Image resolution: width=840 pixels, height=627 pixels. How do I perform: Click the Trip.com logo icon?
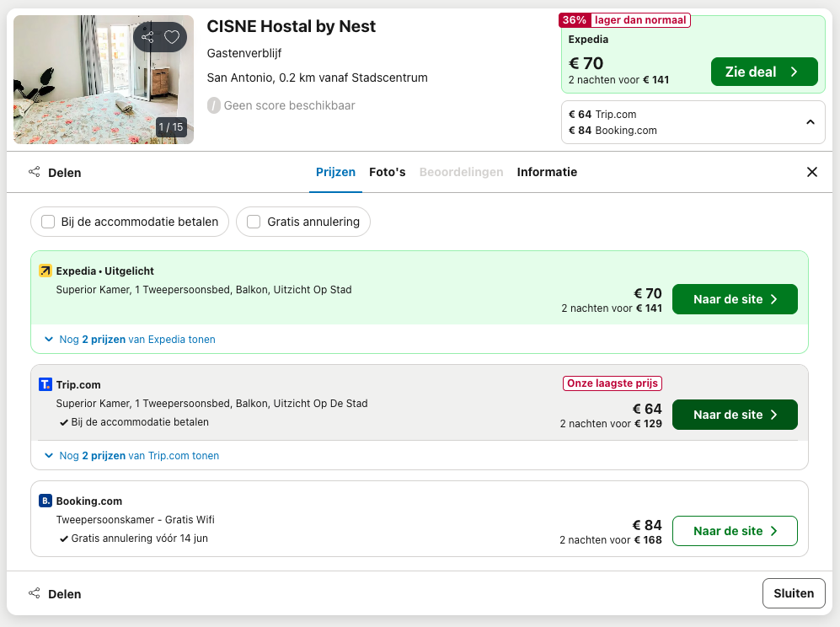pos(45,384)
